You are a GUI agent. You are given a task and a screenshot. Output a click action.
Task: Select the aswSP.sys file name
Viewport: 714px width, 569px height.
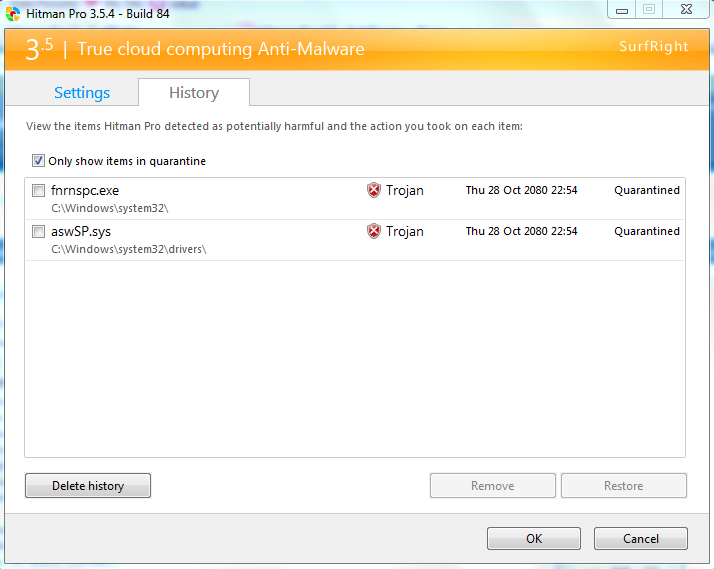[81, 231]
